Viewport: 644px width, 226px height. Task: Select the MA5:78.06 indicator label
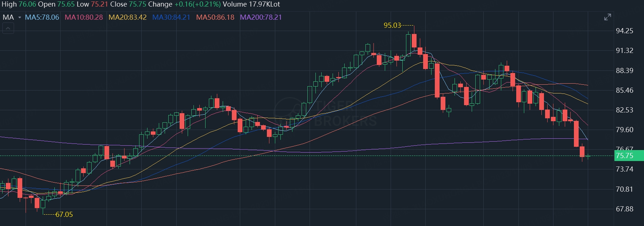pyautogui.click(x=42, y=17)
